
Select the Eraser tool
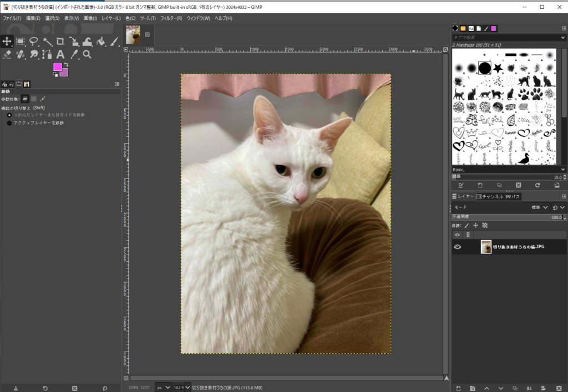pos(7,54)
